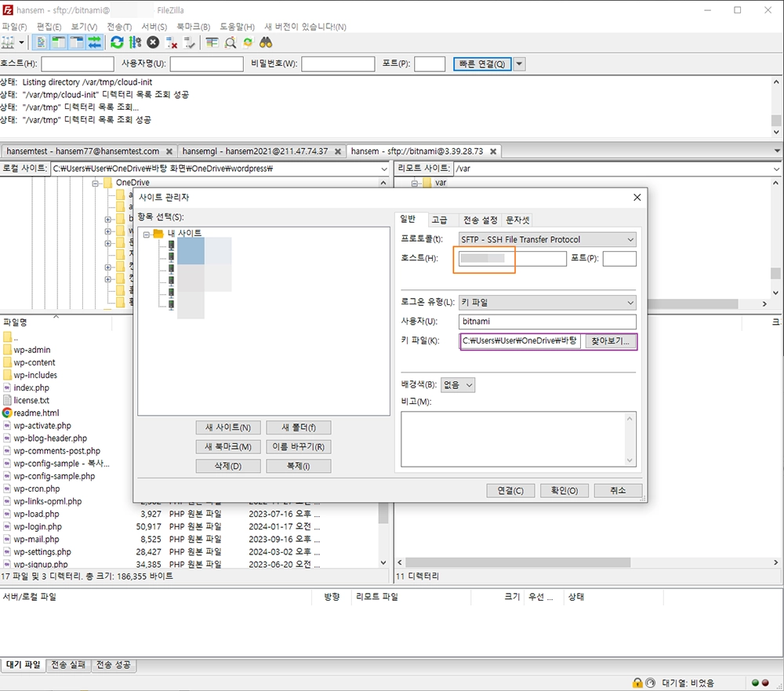Toggle synchronized browsing icon

[248, 42]
